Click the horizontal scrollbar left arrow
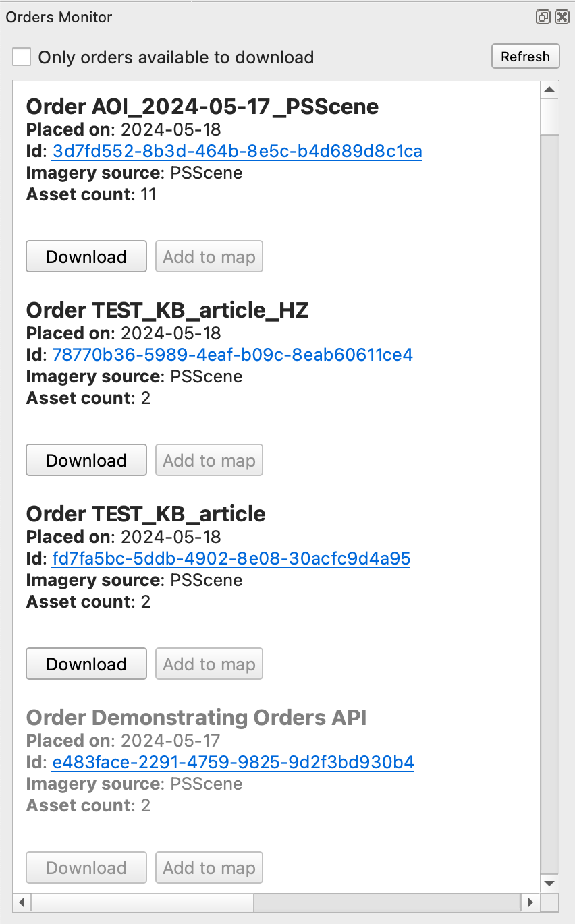 click(x=22, y=902)
